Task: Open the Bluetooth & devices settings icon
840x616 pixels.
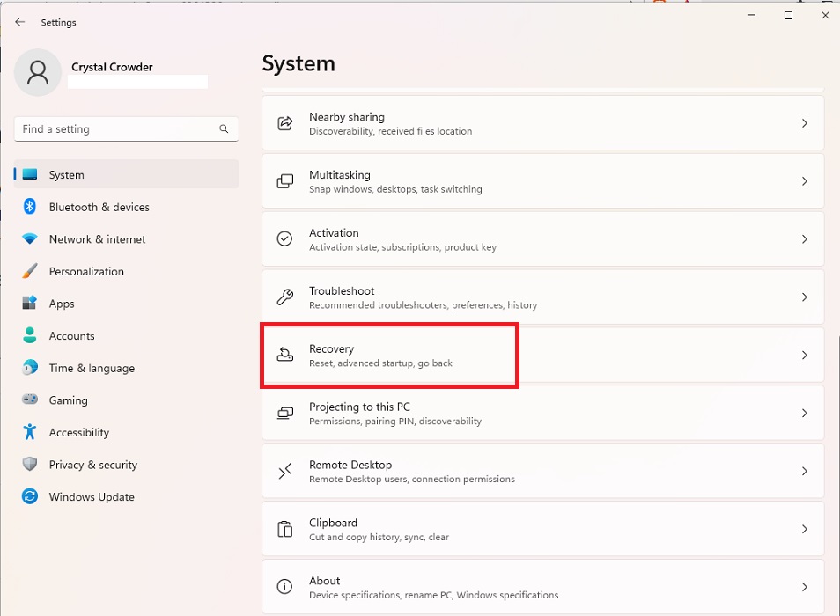Action: coord(31,207)
